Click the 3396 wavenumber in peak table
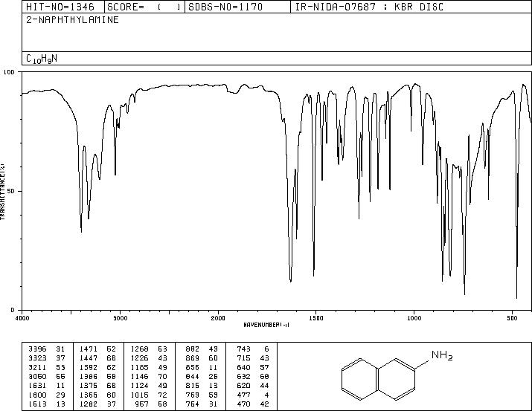This screenshot has height=411, width=532. (37, 349)
